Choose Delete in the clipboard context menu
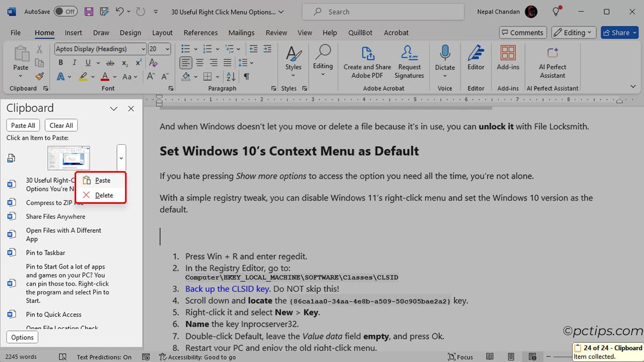 coord(104,195)
